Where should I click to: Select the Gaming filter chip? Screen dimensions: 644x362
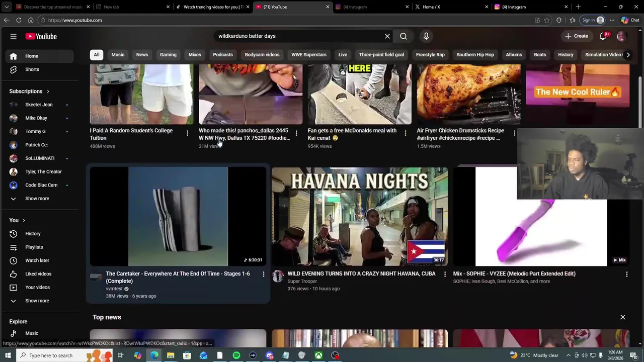168,55
